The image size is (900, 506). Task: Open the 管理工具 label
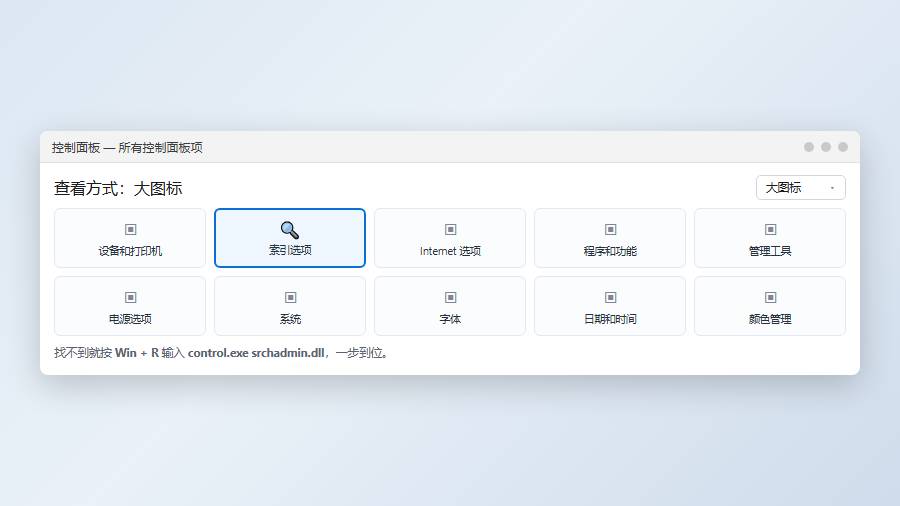[770, 251]
